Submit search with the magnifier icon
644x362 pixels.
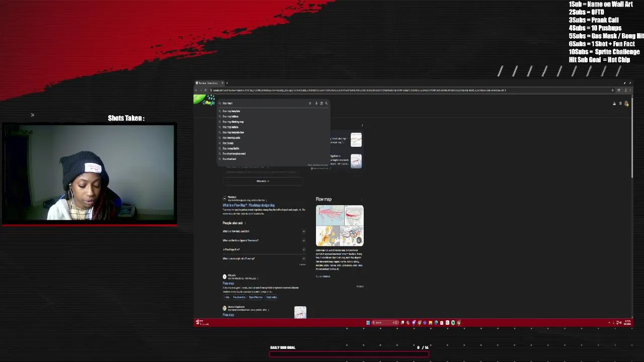tap(326, 103)
